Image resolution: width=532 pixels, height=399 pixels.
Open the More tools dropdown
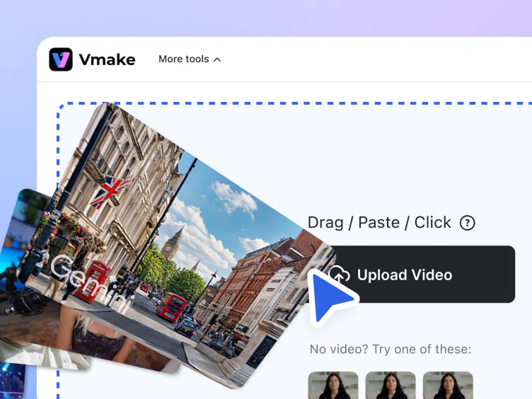(190, 59)
